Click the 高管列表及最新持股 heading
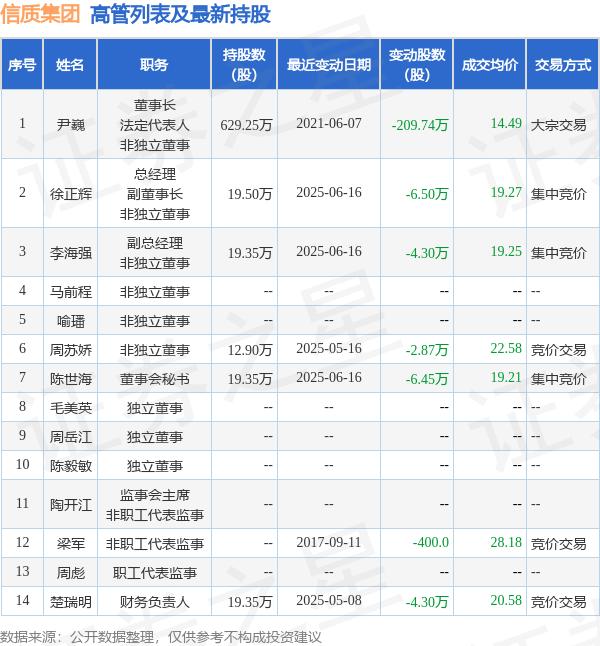Screen dimensions: 600x646 click(x=180, y=14)
